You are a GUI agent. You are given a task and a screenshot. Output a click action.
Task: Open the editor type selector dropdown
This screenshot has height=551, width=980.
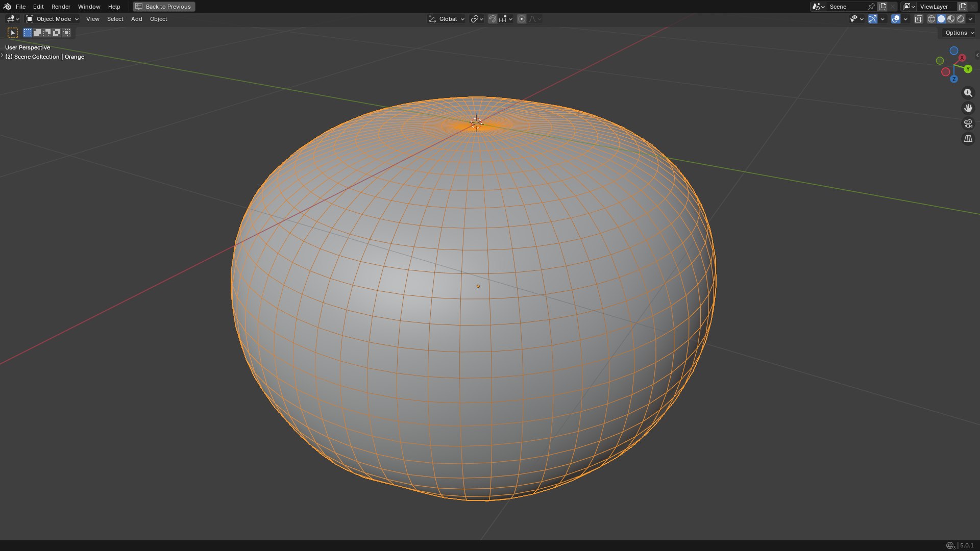pos(13,19)
